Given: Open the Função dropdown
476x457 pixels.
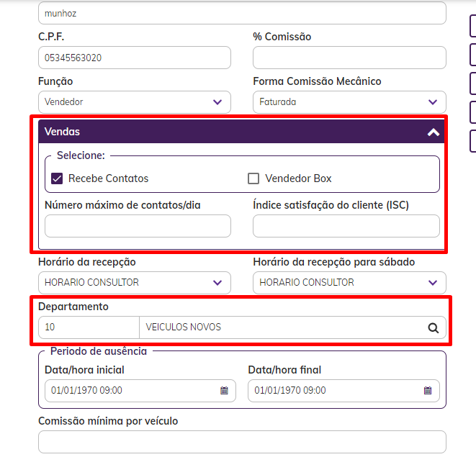Looking at the screenshot, I should [135, 102].
